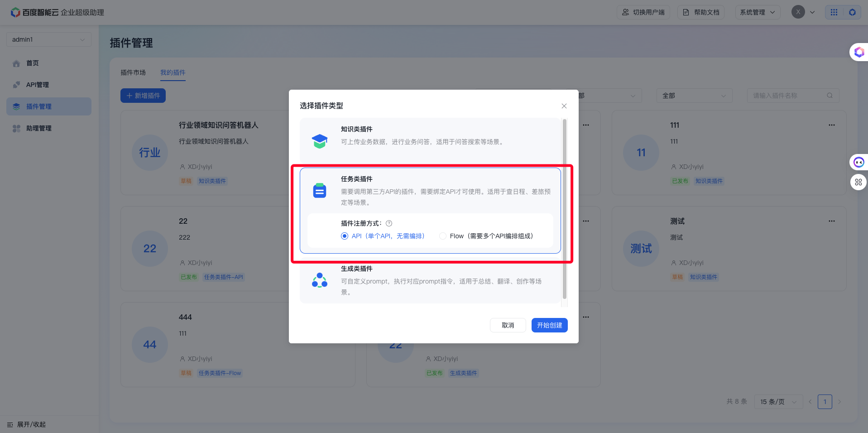Click the 行业 plugin avatar

tap(150, 153)
